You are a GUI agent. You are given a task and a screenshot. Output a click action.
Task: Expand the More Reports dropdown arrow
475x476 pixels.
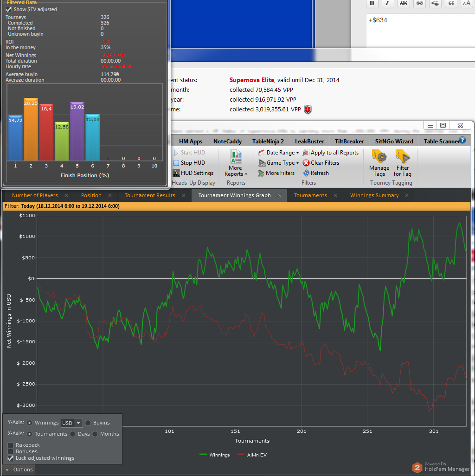(x=246, y=174)
